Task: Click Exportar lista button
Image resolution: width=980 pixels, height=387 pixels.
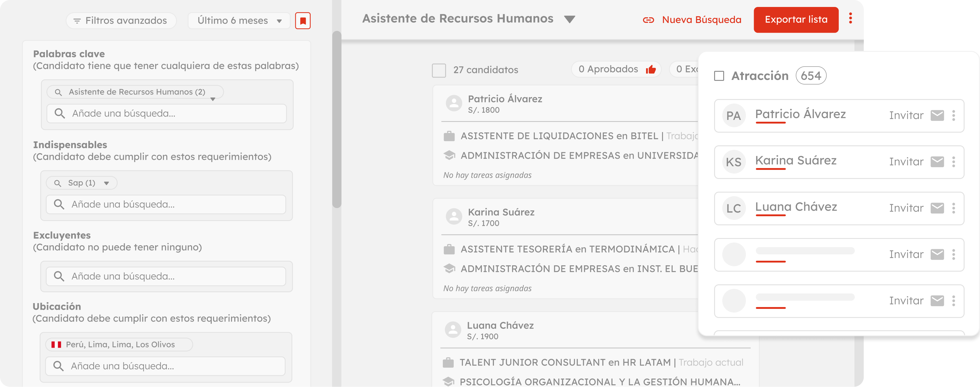Action: (x=796, y=20)
